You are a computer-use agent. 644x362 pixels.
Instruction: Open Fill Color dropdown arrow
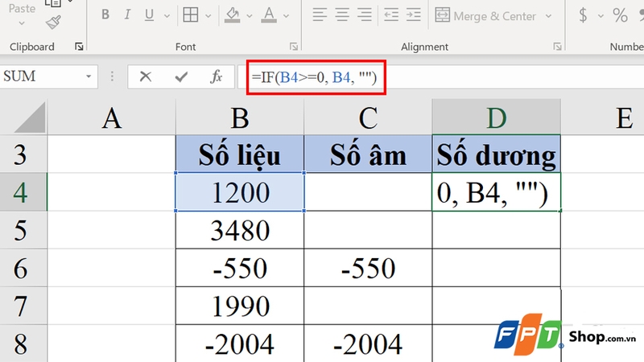click(x=250, y=16)
